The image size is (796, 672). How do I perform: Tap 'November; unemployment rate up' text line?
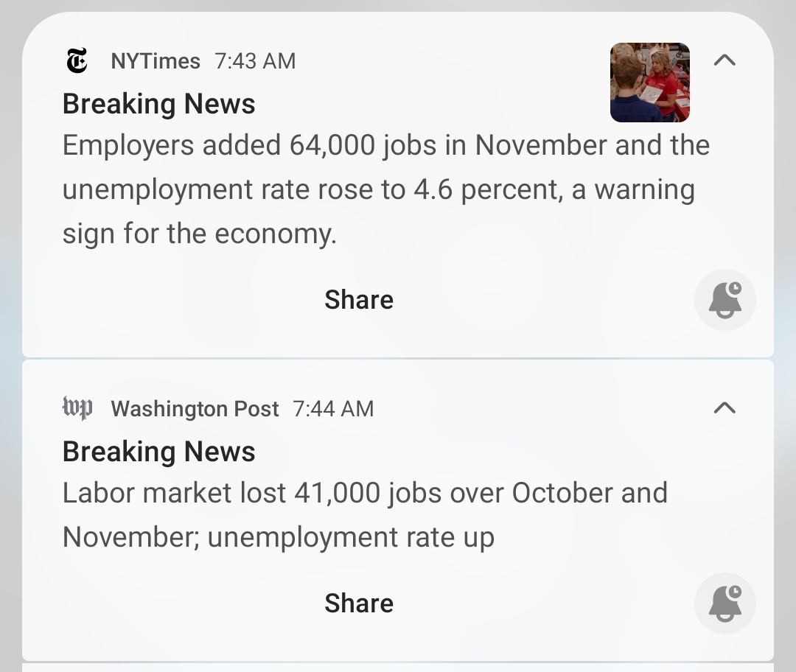[278, 537]
